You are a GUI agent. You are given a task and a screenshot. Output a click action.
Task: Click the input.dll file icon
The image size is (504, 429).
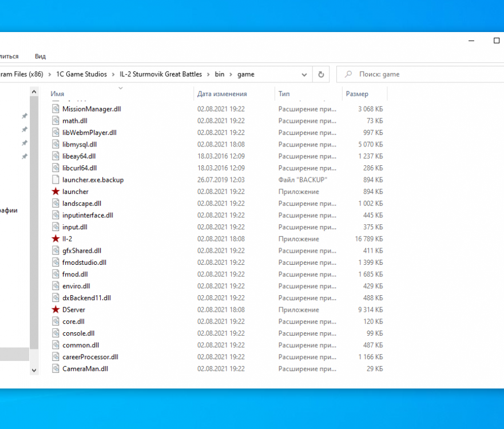coord(55,227)
